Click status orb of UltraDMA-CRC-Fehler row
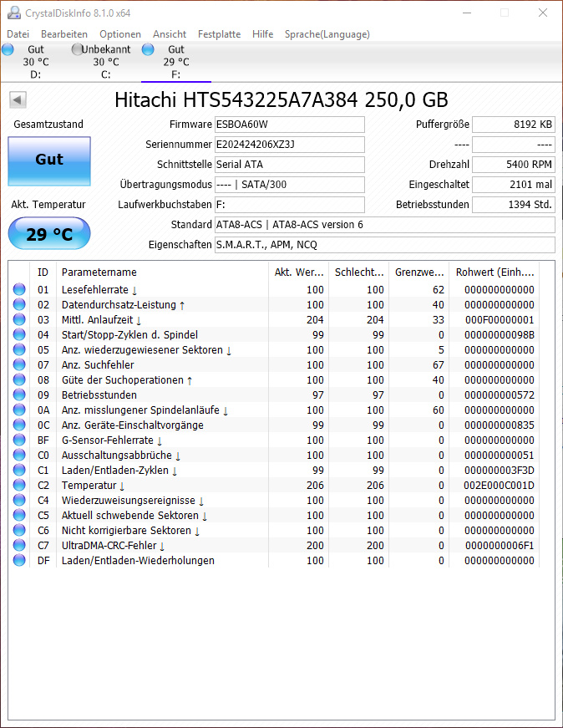Image resolution: width=563 pixels, height=728 pixels. [19, 545]
